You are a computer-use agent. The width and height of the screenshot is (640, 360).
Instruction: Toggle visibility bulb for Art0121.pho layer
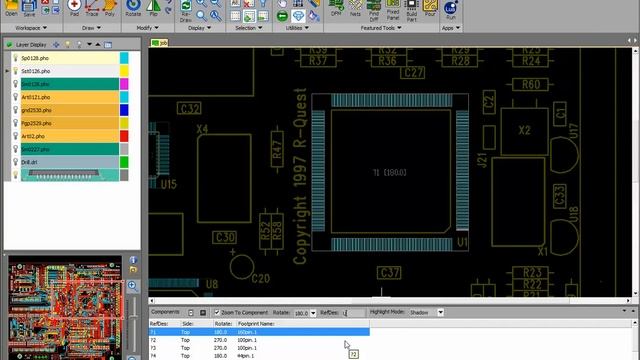tap(16, 97)
